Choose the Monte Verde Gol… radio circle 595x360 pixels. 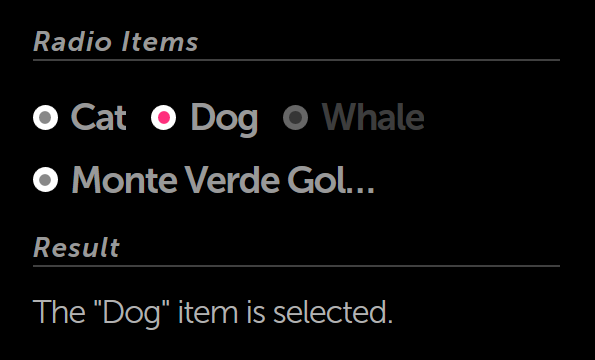46,179
